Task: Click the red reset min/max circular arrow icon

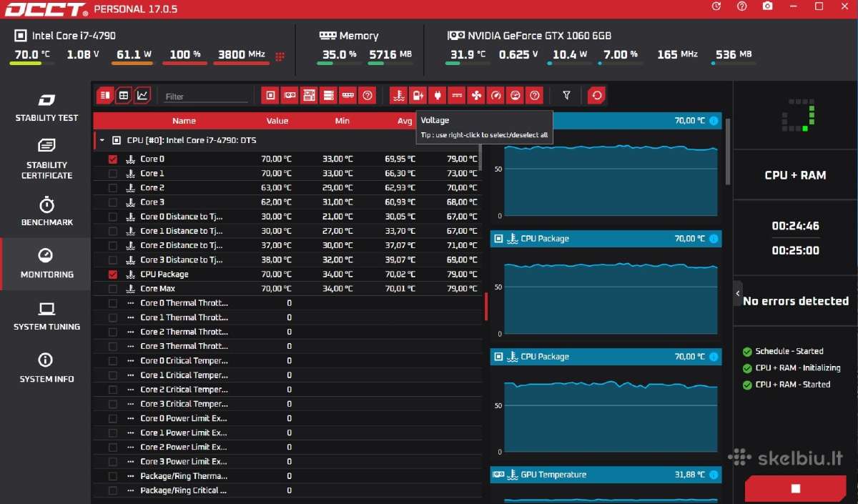Action: click(596, 95)
